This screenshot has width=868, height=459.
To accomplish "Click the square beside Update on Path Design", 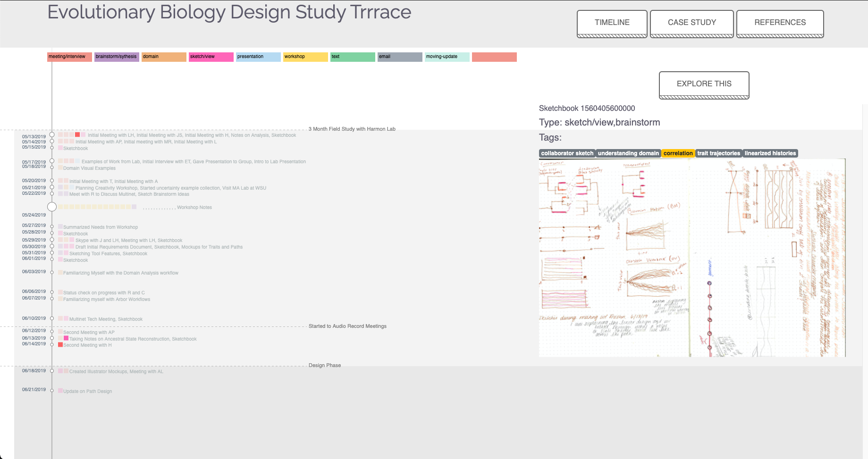I will point(60,391).
